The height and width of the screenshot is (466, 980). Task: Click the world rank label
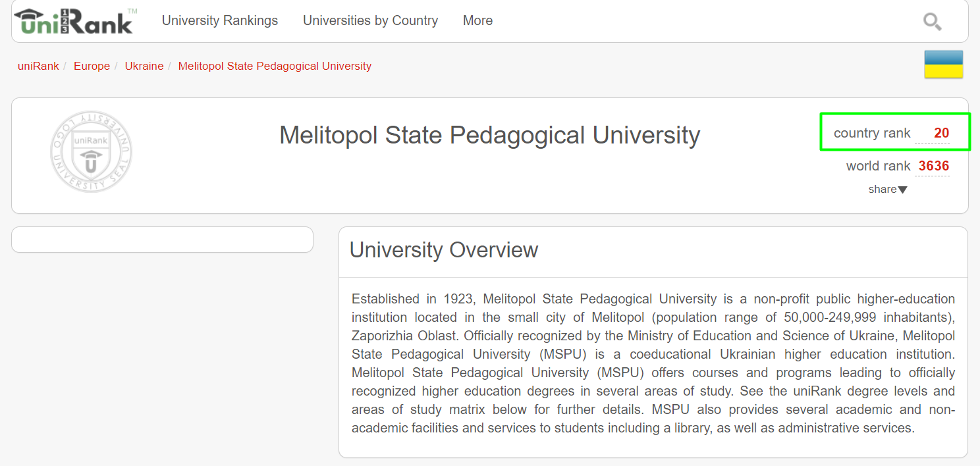tap(878, 166)
